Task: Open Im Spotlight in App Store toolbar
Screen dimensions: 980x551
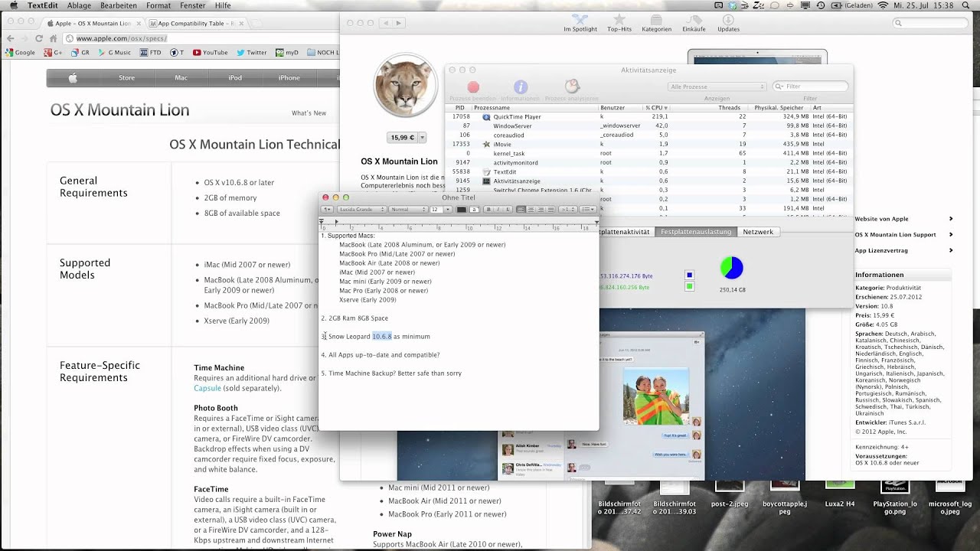Action: (580, 23)
